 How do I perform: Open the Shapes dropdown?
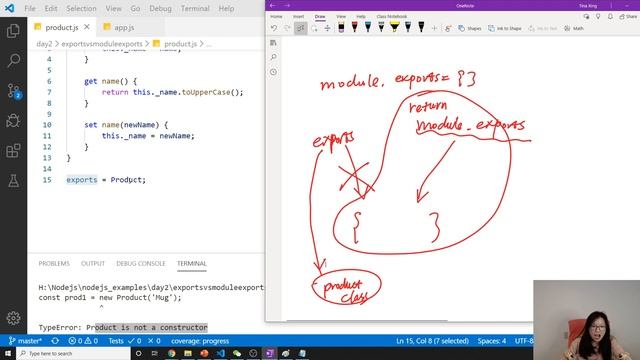tap(470, 28)
